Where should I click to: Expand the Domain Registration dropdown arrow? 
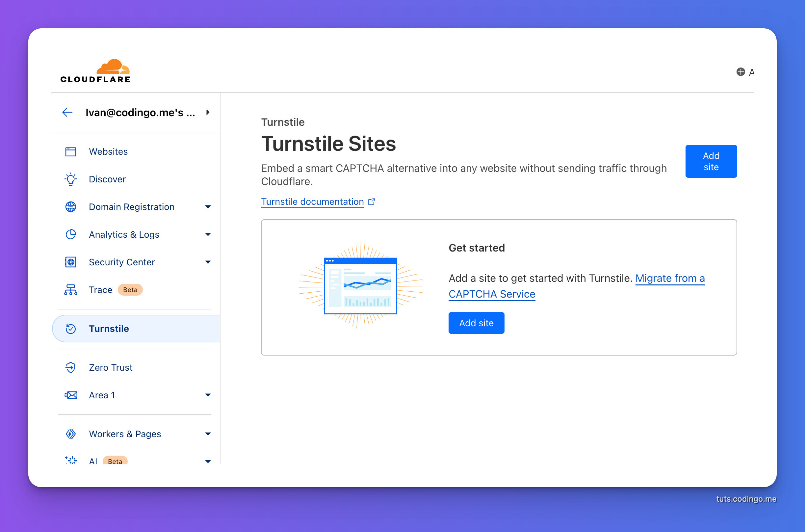pos(208,207)
